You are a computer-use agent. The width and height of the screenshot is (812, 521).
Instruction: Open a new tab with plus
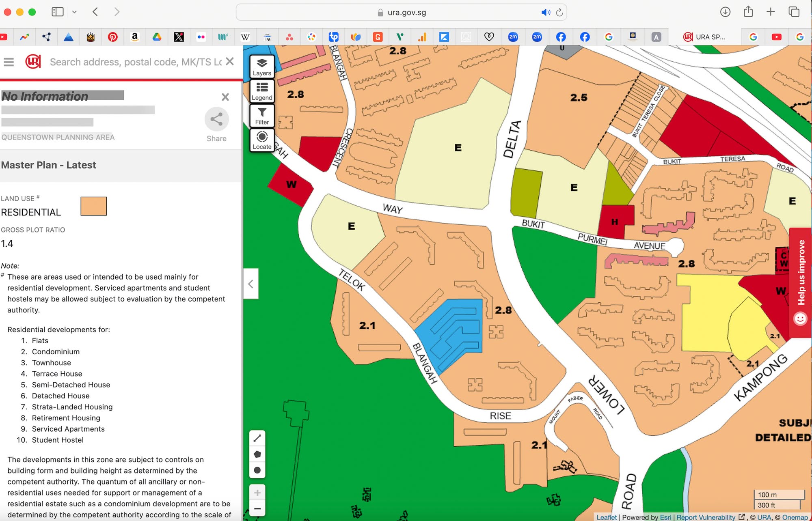771,12
